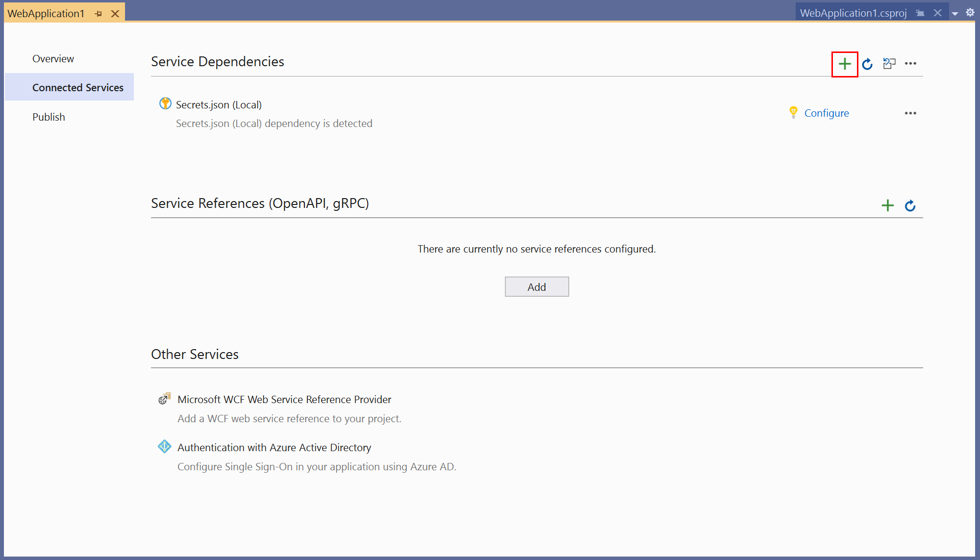
Task: Click the Add button for service references
Action: coord(536,287)
